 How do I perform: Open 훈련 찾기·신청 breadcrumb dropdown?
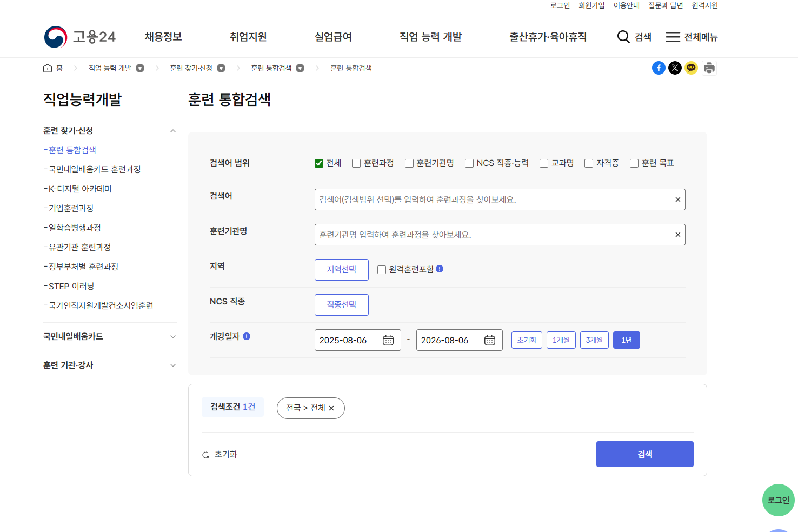click(x=221, y=68)
